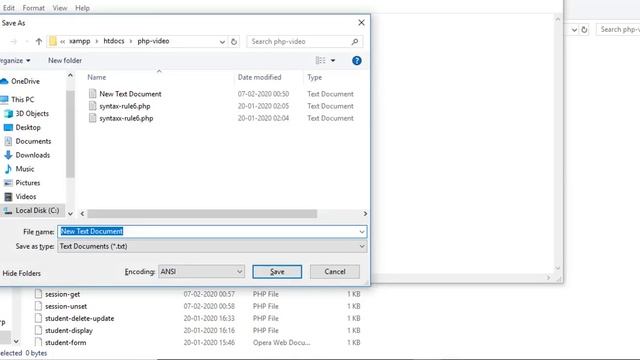Expand the File name history dropdown
This screenshot has width=640, height=360.
tap(362, 232)
